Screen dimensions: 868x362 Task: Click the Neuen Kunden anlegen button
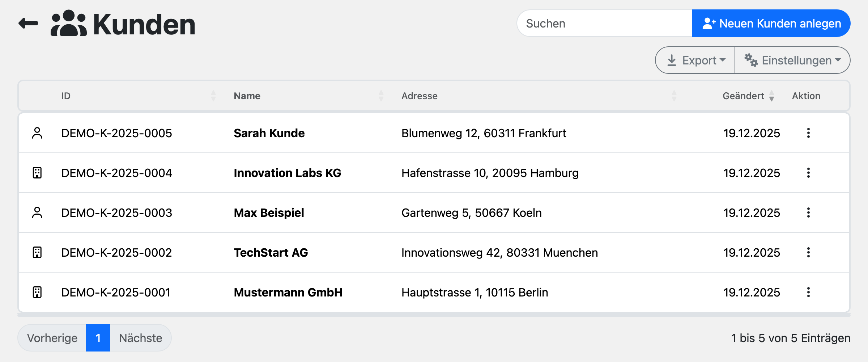click(x=771, y=24)
